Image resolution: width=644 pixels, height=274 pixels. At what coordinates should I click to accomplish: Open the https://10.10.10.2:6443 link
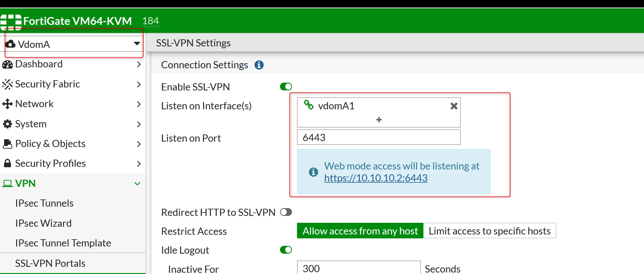[x=376, y=178]
